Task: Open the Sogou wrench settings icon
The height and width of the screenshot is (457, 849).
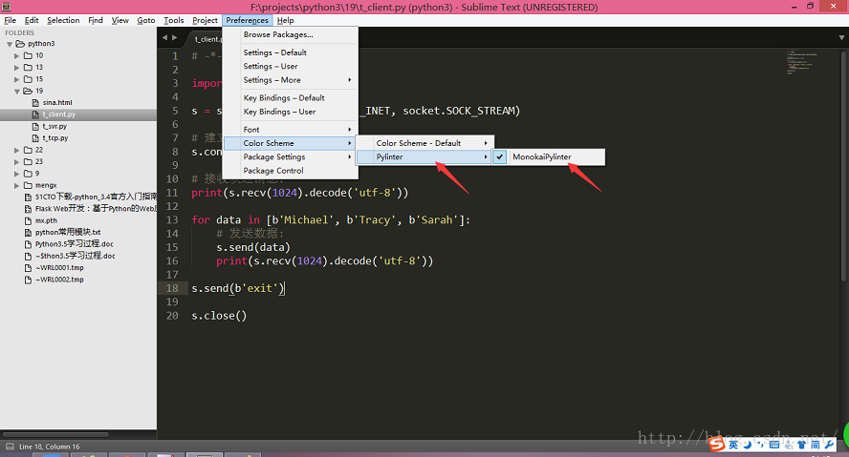Action: pos(829,445)
